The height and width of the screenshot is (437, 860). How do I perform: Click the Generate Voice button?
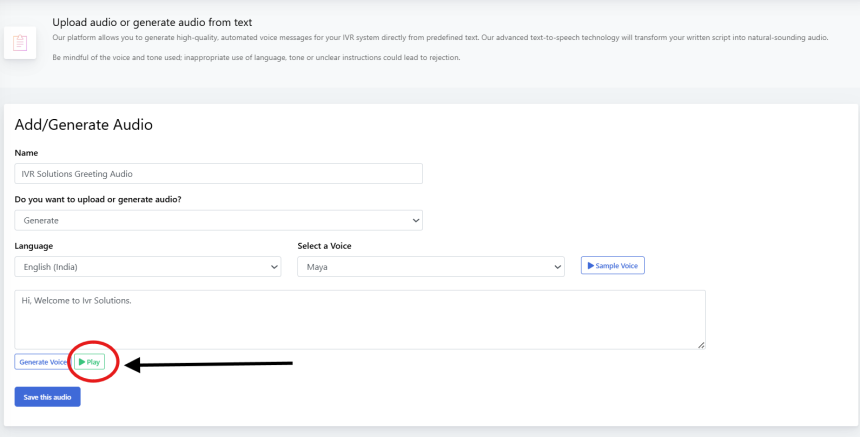42,361
